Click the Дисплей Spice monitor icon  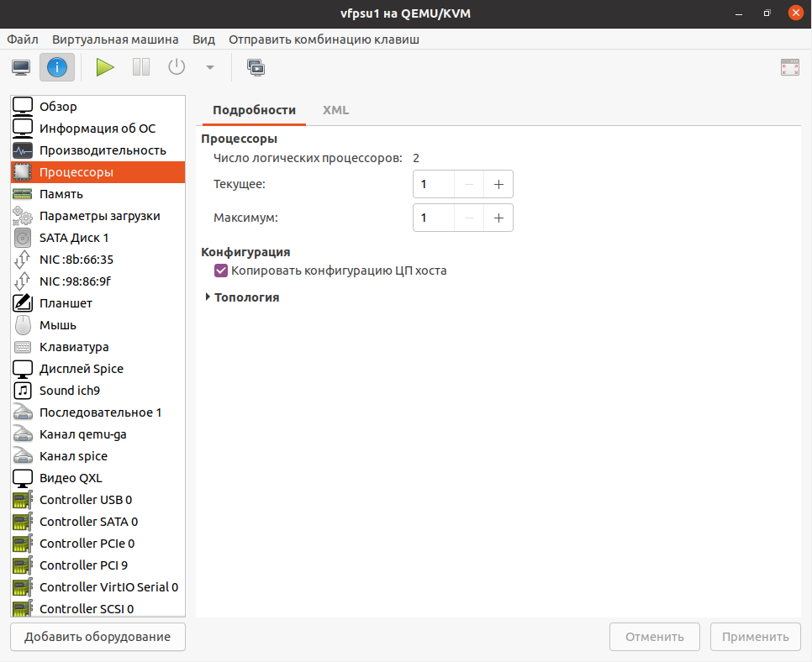tap(23, 369)
